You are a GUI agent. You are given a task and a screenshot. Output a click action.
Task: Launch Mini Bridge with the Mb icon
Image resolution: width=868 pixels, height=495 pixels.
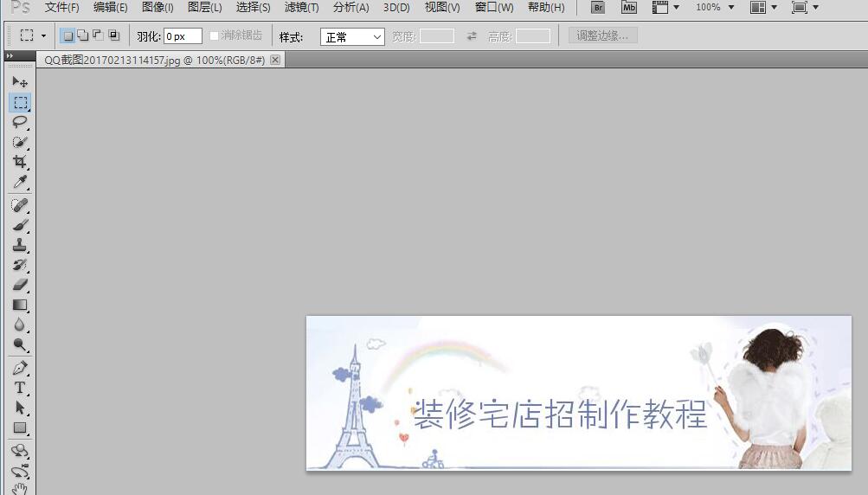click(x=629, y=7)
